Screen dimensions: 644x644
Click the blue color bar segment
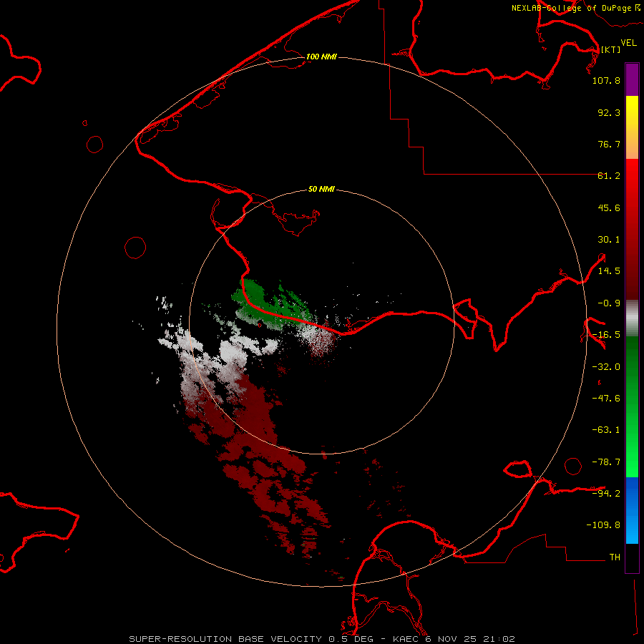coord(632,510)
